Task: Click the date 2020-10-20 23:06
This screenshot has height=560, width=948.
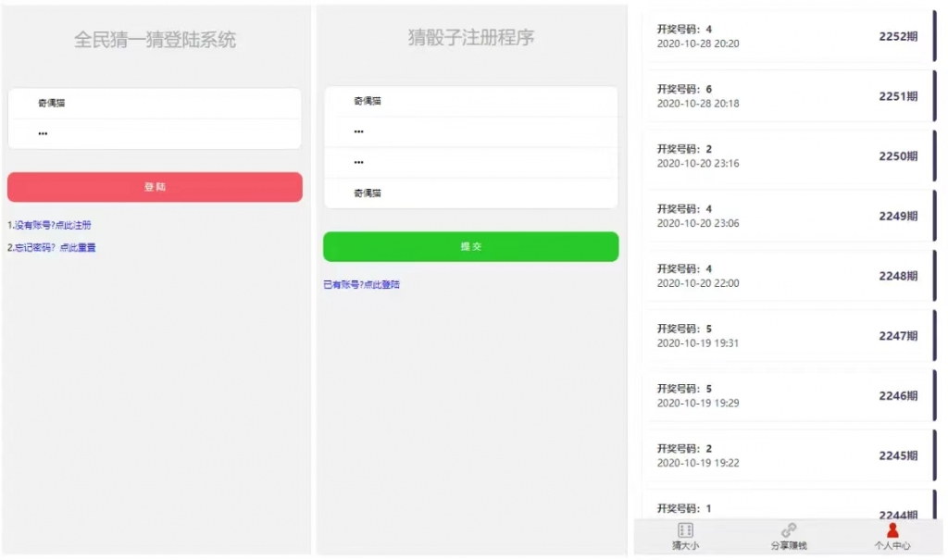Action: (698, 223)
